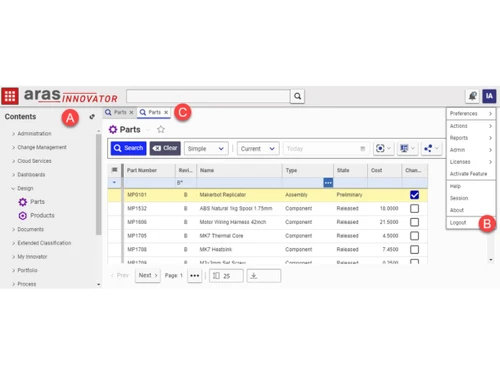Click the Today date input field
This screenshot has height=375, width=500.
(326, 149)
